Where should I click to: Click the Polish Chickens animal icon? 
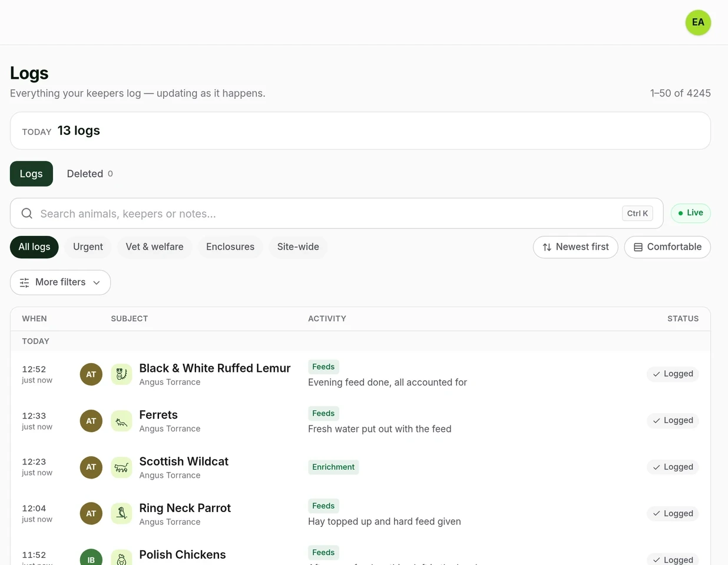click(121, 557)
